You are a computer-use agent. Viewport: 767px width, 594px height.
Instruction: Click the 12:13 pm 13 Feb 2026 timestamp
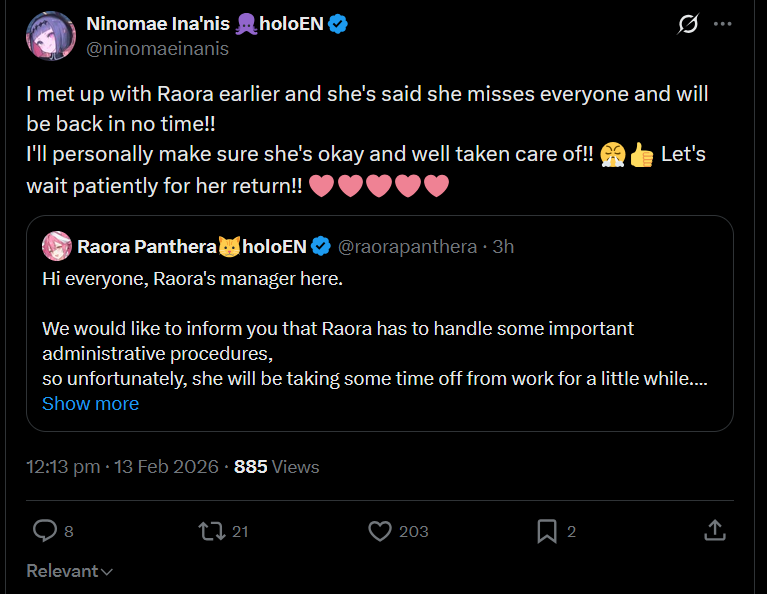(x=122, y=467)
